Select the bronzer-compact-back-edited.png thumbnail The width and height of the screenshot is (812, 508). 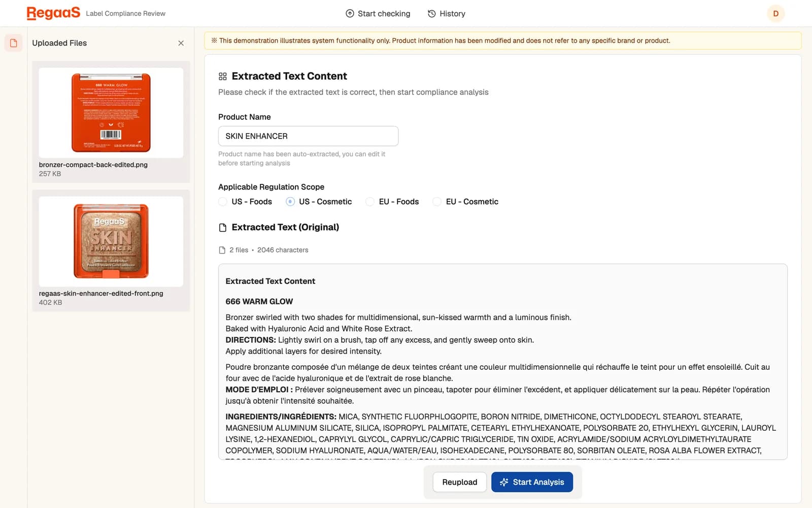tap(111, 113)
